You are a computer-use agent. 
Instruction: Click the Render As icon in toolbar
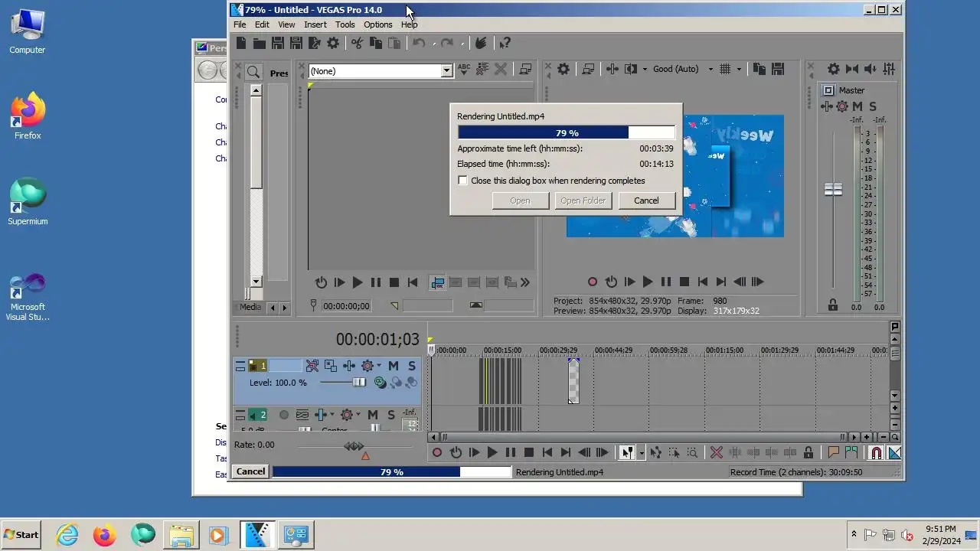(315, 44)
